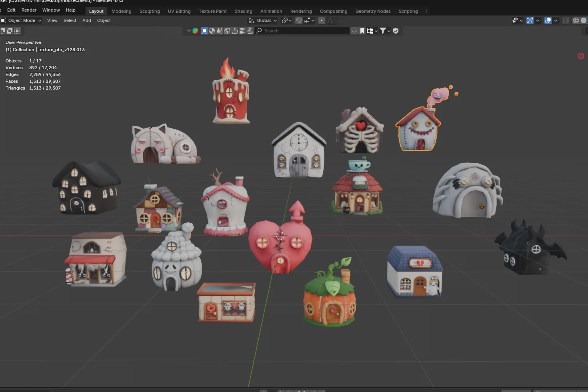
Task: Enable Toggle X-Ray in the viewport header
Action: coord(566,20)
